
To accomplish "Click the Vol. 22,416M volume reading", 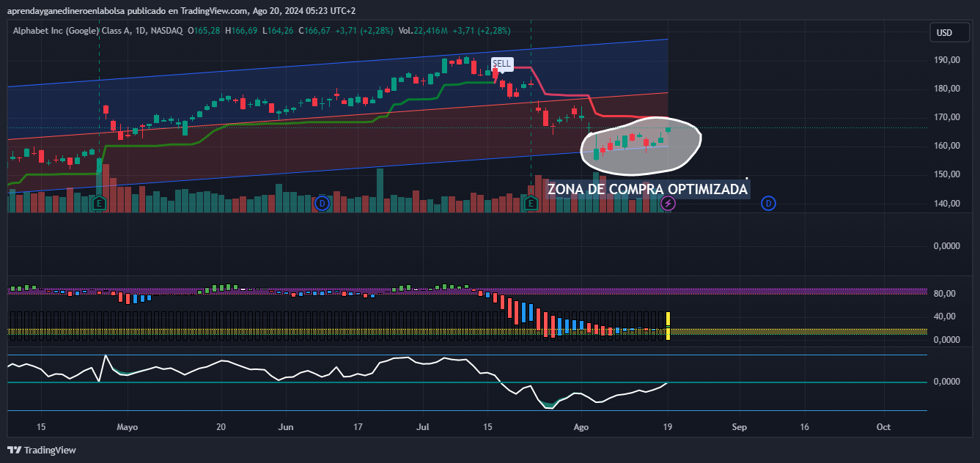I will pyautogui.click(x=423, y=31).
